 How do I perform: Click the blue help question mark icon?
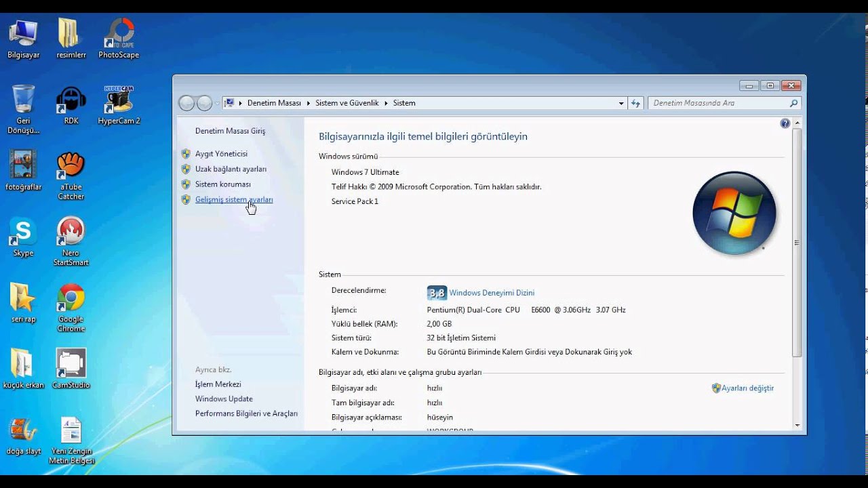point(785,123)
